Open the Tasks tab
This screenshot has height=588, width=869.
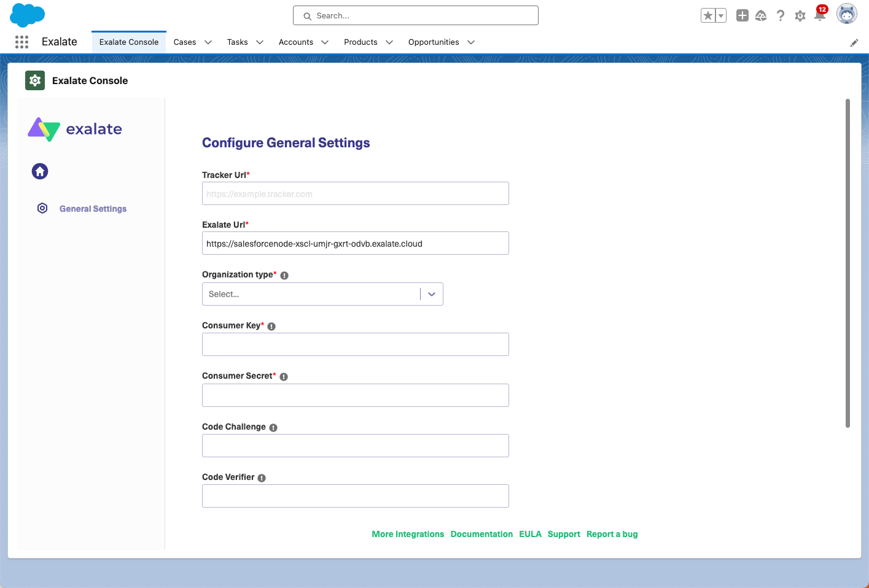point(237,42)
